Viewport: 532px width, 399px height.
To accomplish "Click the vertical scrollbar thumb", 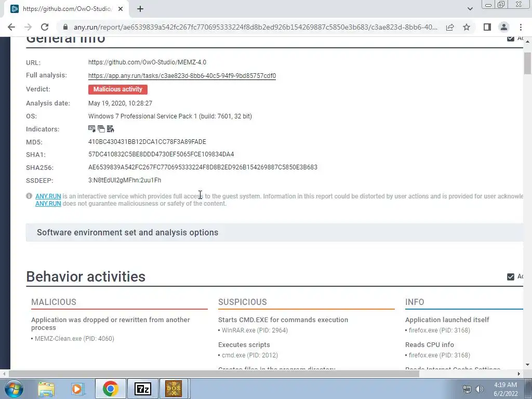I will point(527,63).
